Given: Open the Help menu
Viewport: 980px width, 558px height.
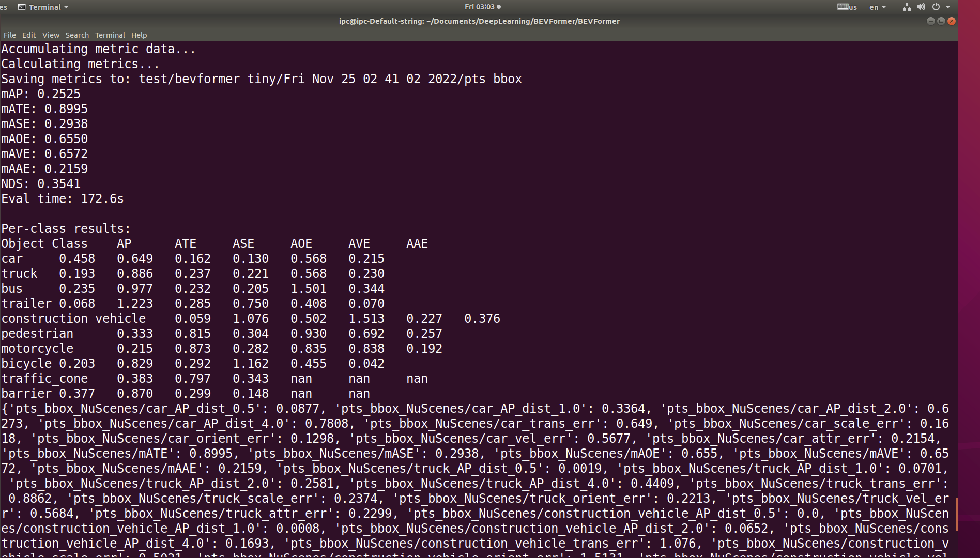Looking at the screenshot, I should [x=139, y=35].
